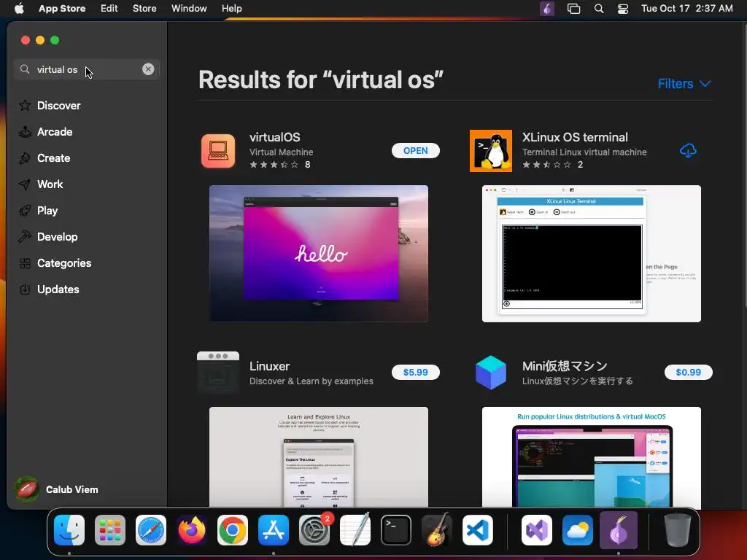This screenshot has width=747, height=560.
Task: Open Terminal from the Dock
Action: coord(396,530)
